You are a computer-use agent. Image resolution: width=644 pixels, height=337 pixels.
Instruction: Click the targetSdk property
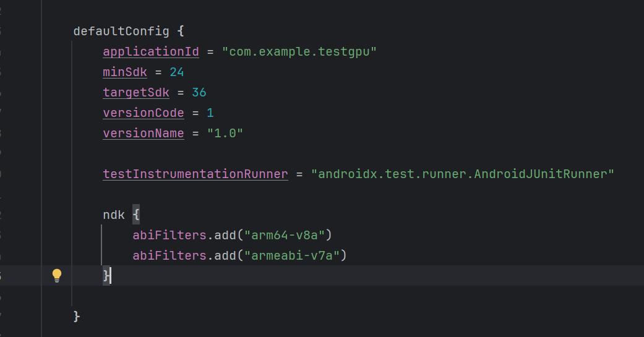[x=136, y=92]
